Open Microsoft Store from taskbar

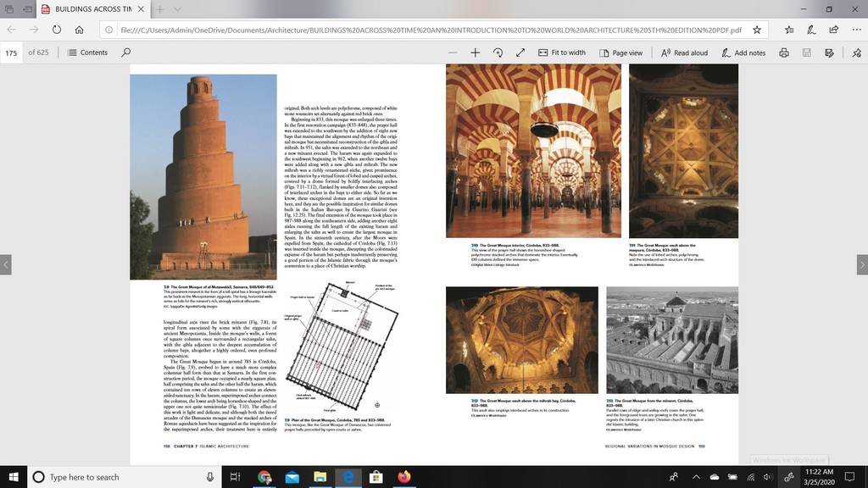coord(376,477)
